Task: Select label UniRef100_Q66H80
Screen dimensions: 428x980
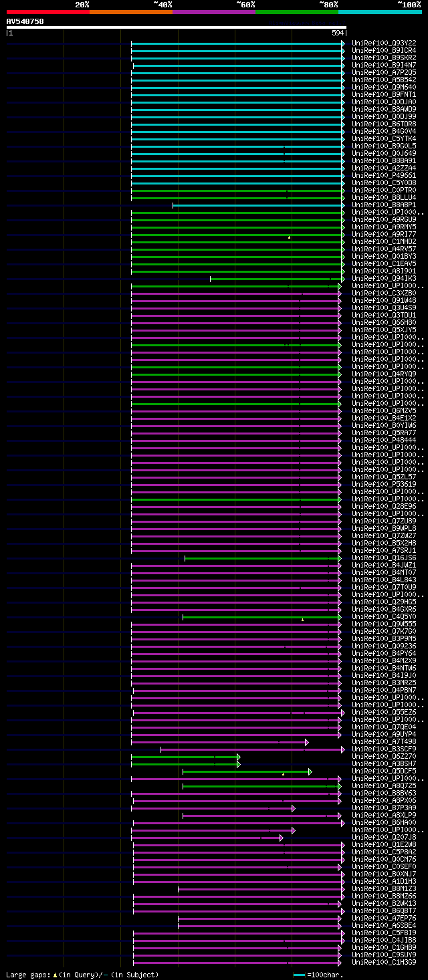Action: [x=384, y=323]
